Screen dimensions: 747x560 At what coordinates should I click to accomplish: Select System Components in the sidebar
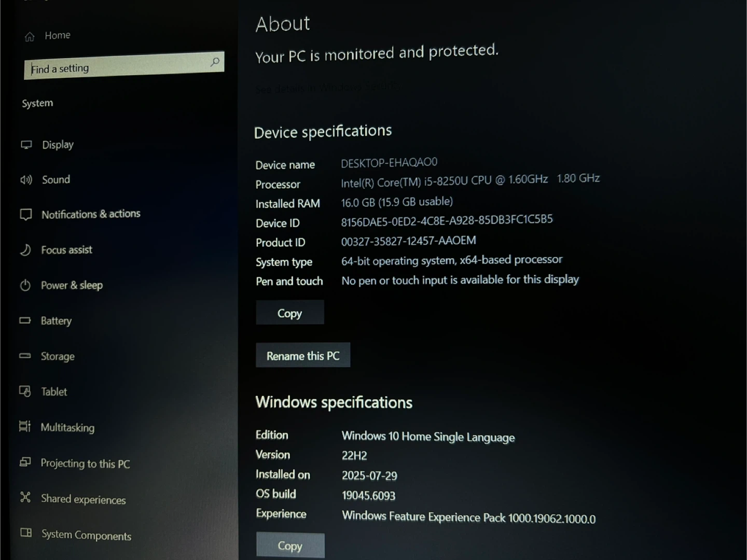click(86, 535)
